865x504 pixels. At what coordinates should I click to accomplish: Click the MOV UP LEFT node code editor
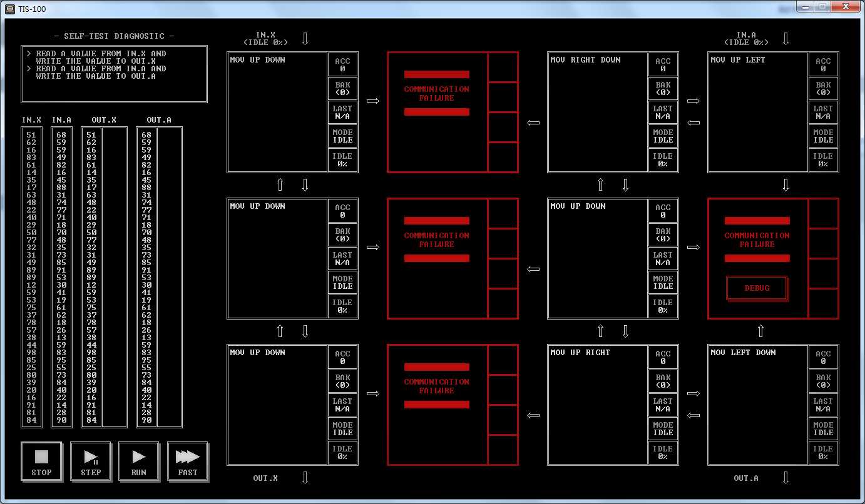[x=758, y=113]
